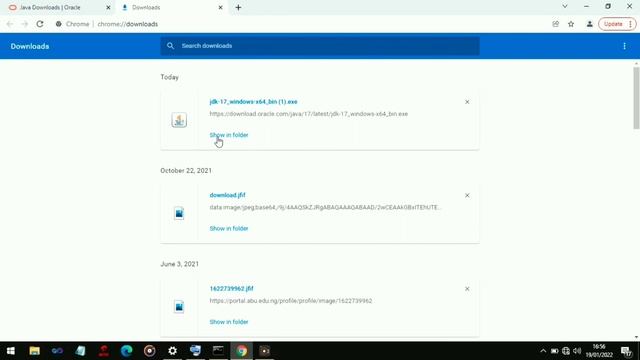Click the Update button
Image resolution: width=640 pixels, height=360 pixels.
613,24
